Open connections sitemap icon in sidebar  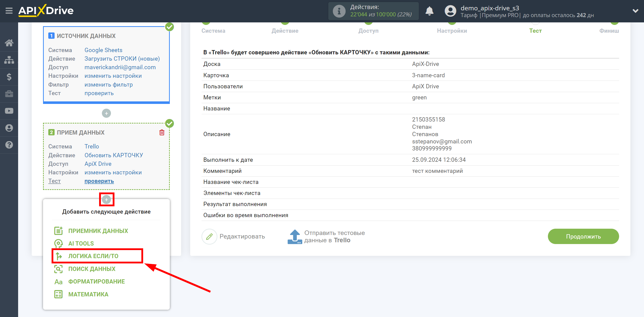9,60
